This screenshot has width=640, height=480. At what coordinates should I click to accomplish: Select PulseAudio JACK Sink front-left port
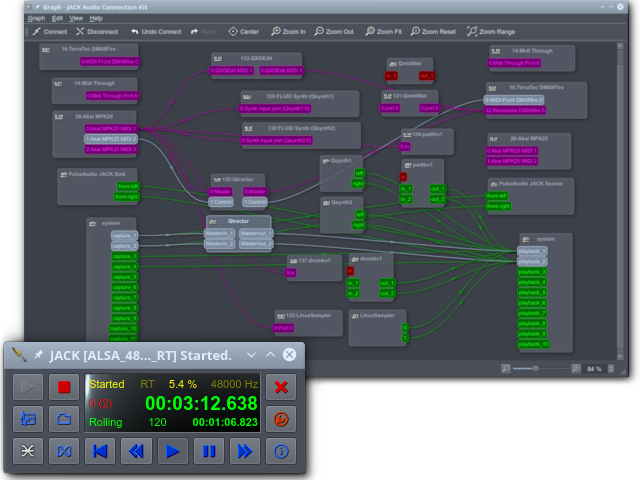click(128, 186)
